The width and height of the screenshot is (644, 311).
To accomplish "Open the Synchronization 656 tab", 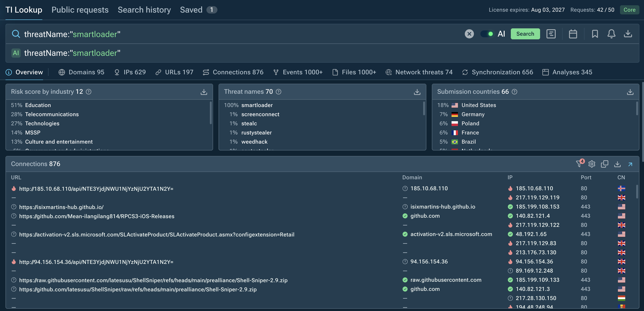I will (498, 72).
